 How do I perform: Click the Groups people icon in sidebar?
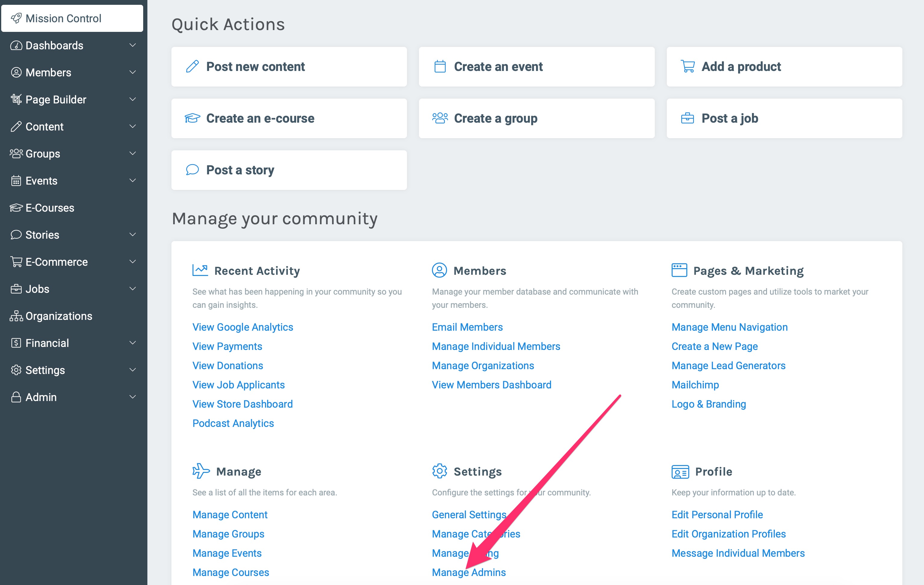tap(16, 153)
